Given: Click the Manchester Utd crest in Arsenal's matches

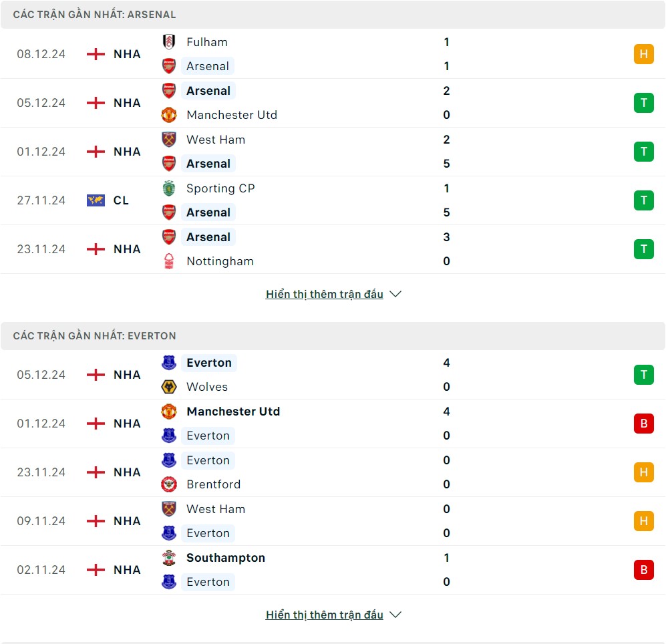Looking at the screenshot, I should point(169,115).
